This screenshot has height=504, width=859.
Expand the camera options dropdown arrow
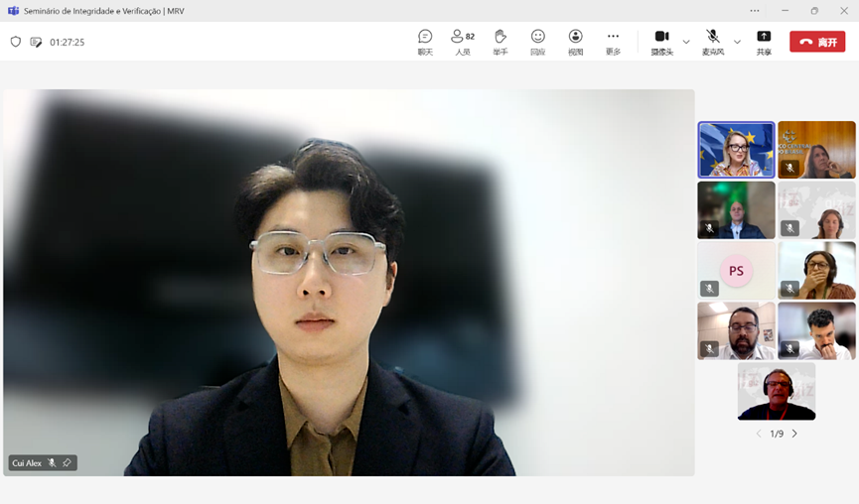click(x=686, y=42)
